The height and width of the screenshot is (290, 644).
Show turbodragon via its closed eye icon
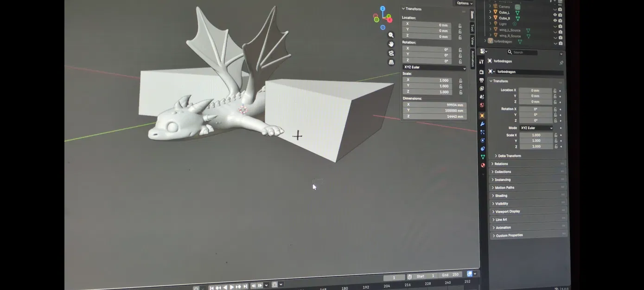coord(555,44)
